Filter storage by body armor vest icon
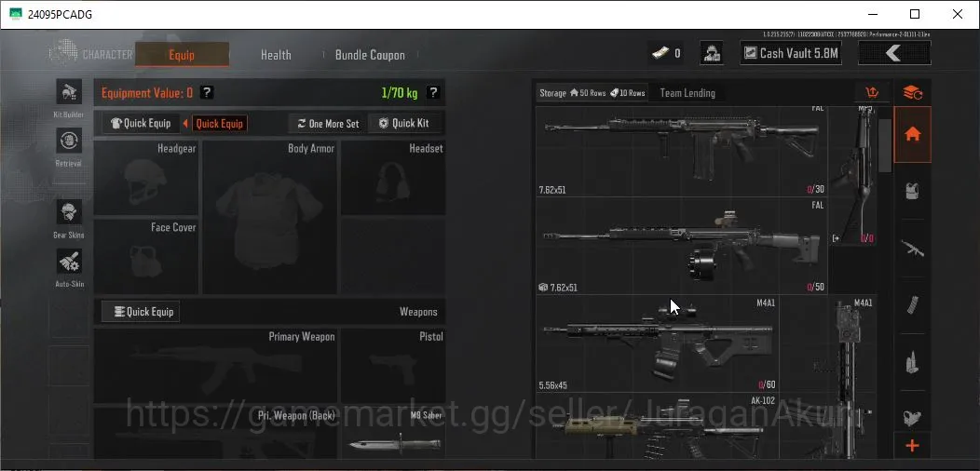This screenshot has height=471, width=980. 913,191
